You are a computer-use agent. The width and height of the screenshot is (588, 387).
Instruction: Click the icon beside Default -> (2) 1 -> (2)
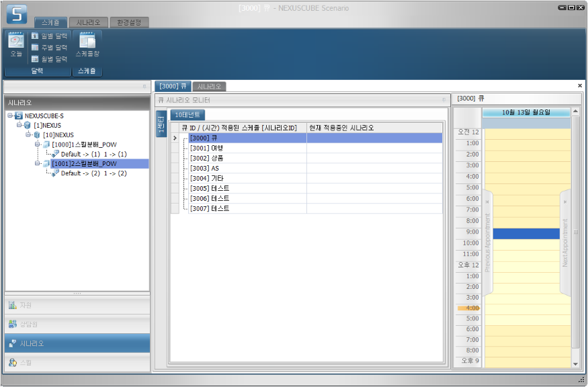pos(55,173)
